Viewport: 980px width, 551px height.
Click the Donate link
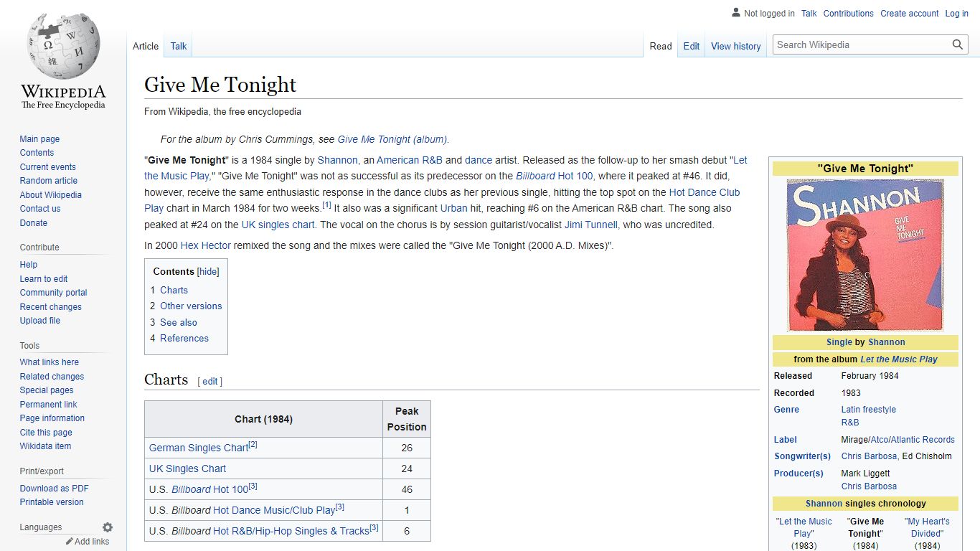tap(34, 223)
